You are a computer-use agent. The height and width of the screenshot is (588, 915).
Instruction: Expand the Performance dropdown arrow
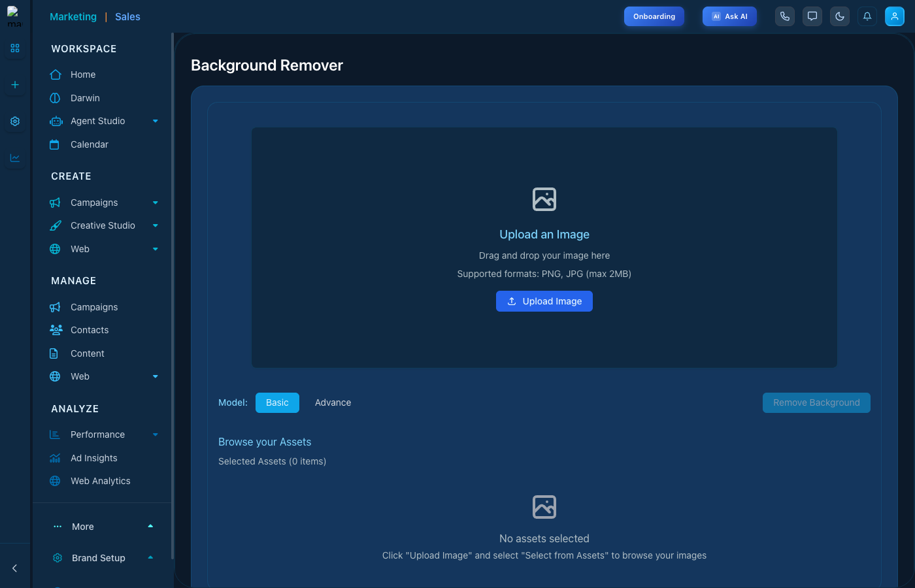pyautogui.click(x=156, y=434)
